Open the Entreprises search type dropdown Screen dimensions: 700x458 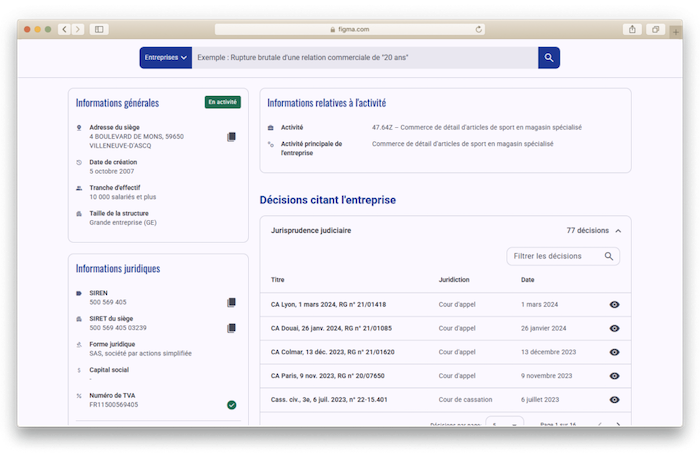166,58
